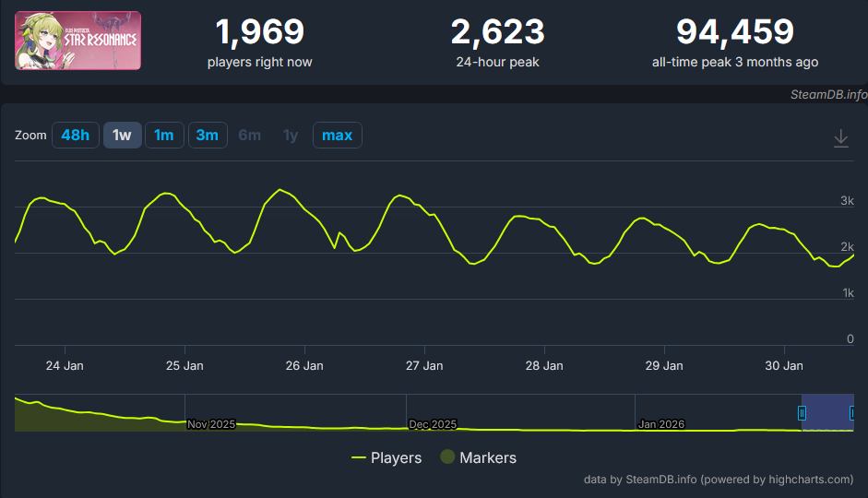This screenshot has height=498, width=868.
Task: Click the disabled 6m zoom option
Action: click(250, 135)
